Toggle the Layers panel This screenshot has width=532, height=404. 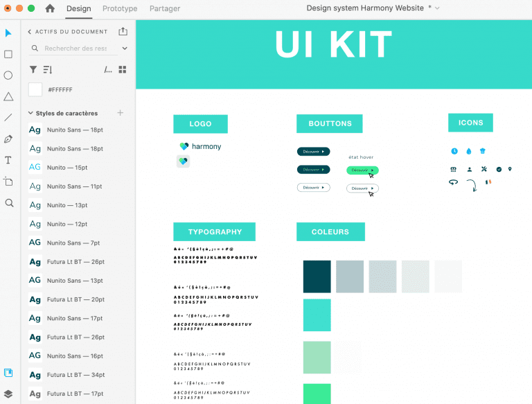[8, 394]
